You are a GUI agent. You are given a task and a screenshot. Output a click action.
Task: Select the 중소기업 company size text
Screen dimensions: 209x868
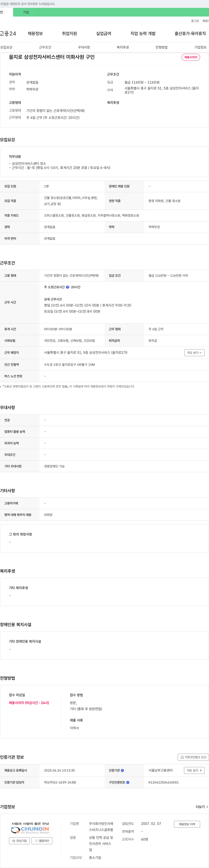tap(95, 858)
